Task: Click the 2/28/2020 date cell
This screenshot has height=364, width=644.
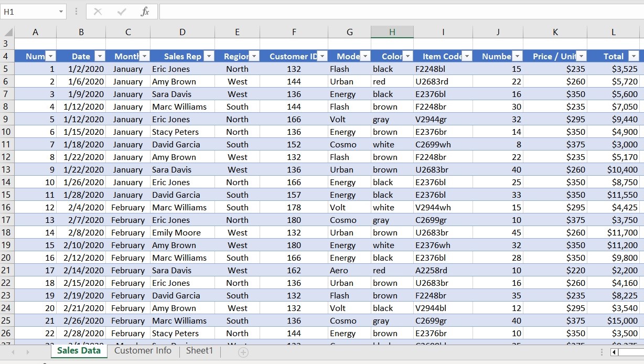Action: (81, 333)
